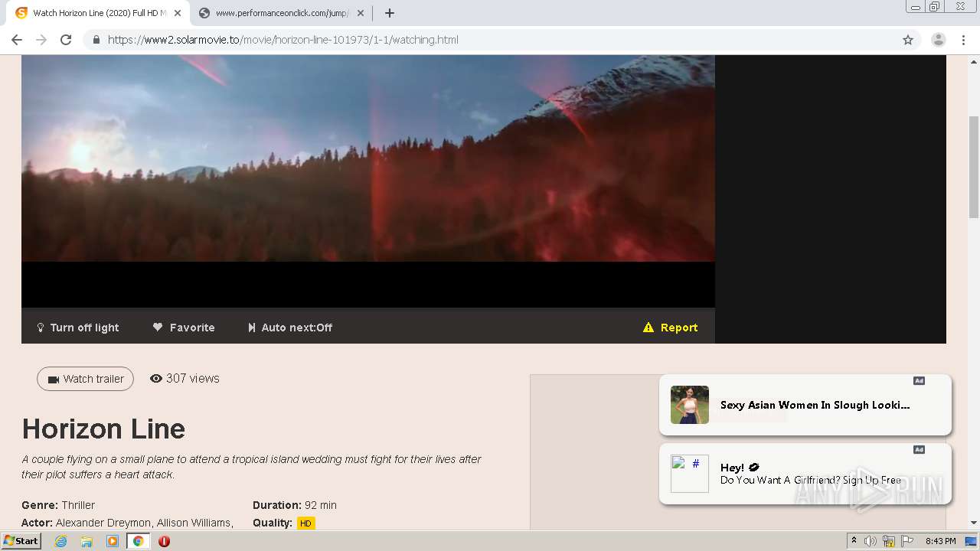
Task: Open the Sexy Asian Women ad notification
Action: pos(805,405)
